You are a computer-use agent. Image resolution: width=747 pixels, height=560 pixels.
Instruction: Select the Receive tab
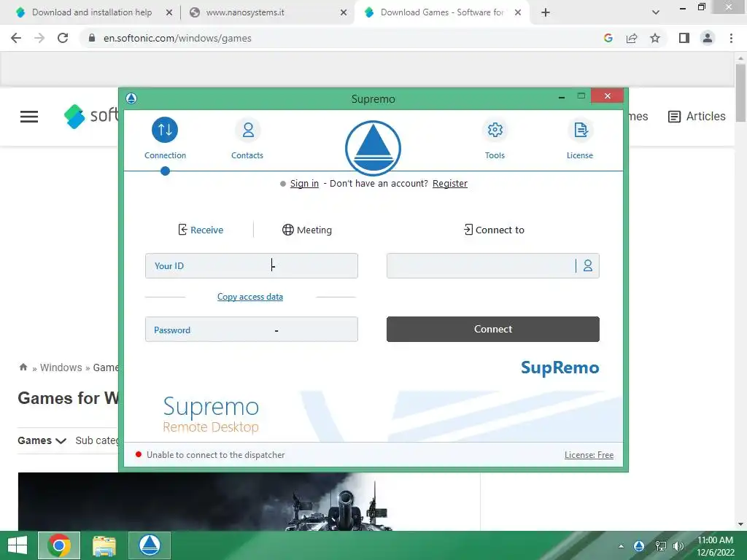[201, 230]
